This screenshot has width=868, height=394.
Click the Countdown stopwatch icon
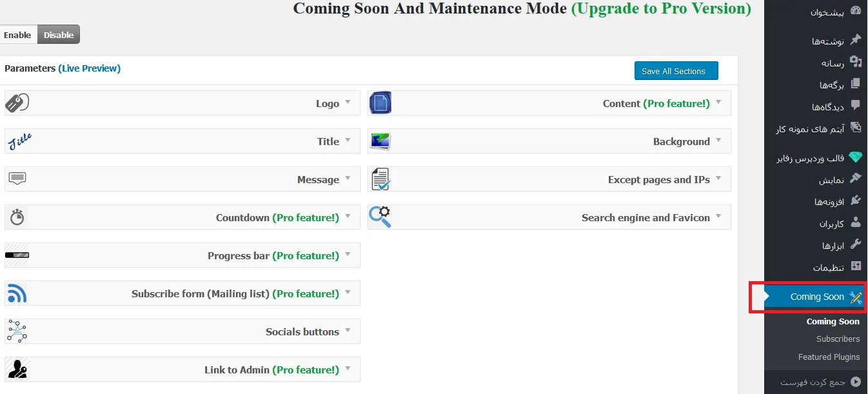[17, 217]
